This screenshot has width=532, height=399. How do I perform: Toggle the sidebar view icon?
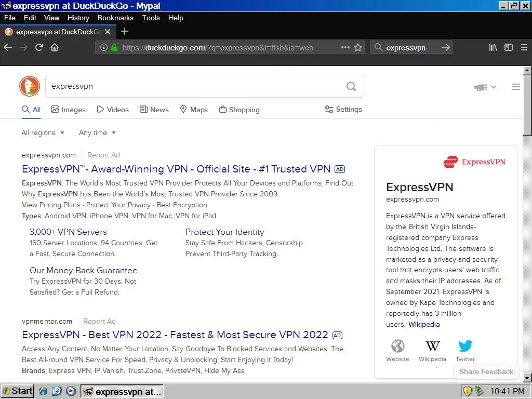pos(509,47)
